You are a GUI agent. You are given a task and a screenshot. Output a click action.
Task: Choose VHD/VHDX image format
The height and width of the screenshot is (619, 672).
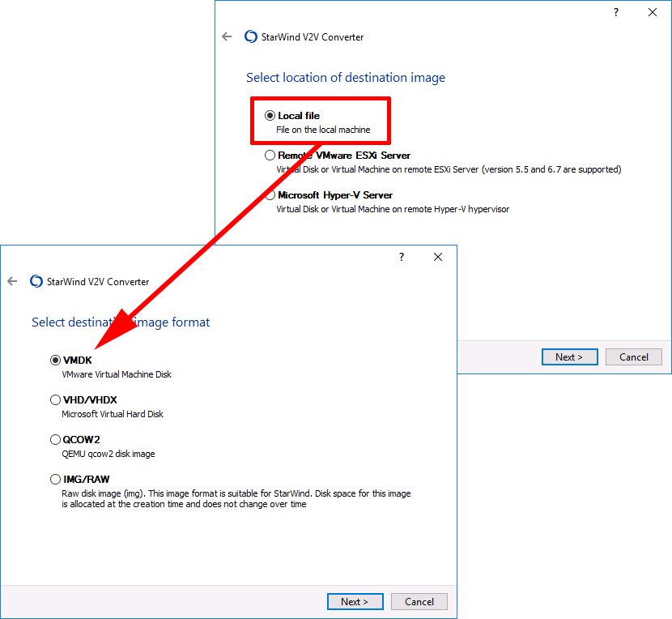pos(55,399)
